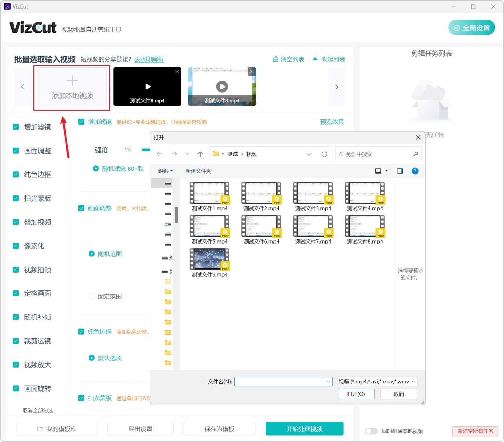Open the view options dropdown arrow
Screen dimensions: 504x442
pos(386,171)
